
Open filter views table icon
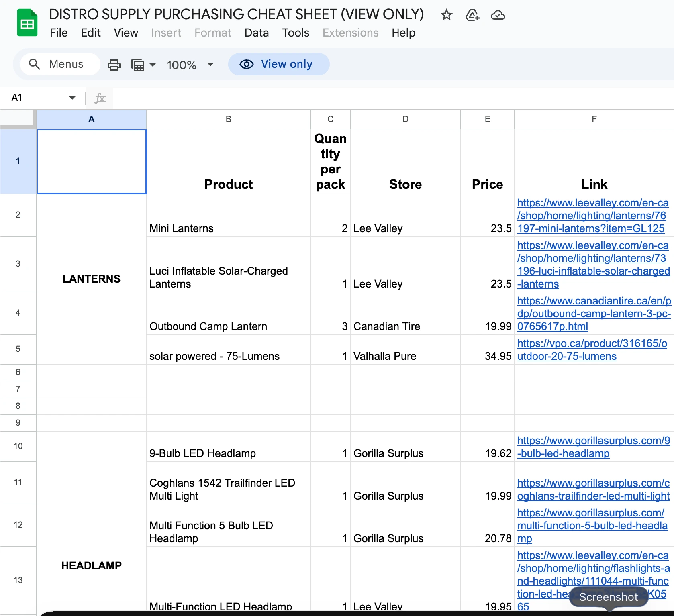pyautogui.click(x=138, y=65)
